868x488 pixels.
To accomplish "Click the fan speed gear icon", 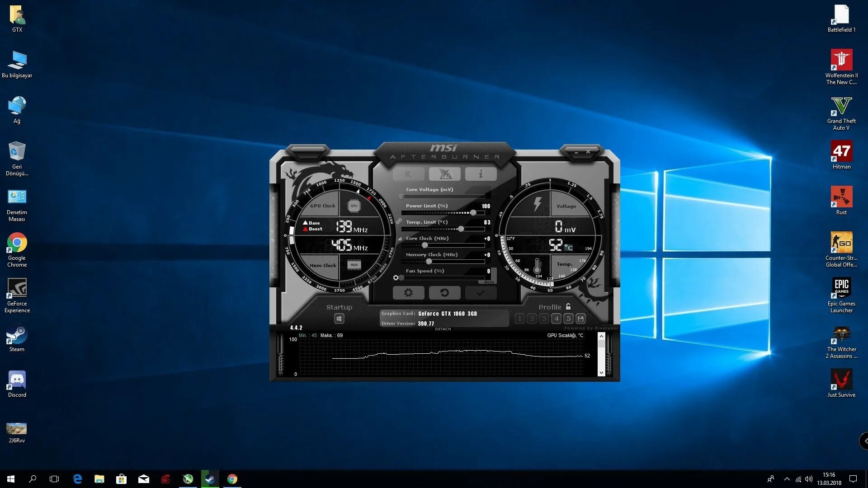I will click(396, 277).
